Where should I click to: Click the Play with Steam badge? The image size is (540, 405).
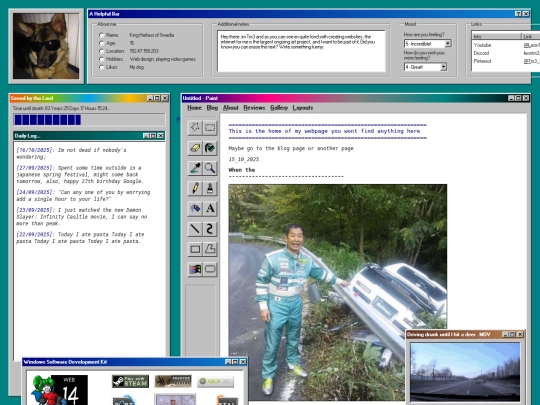pyautogui.click(x=131, y=381)
